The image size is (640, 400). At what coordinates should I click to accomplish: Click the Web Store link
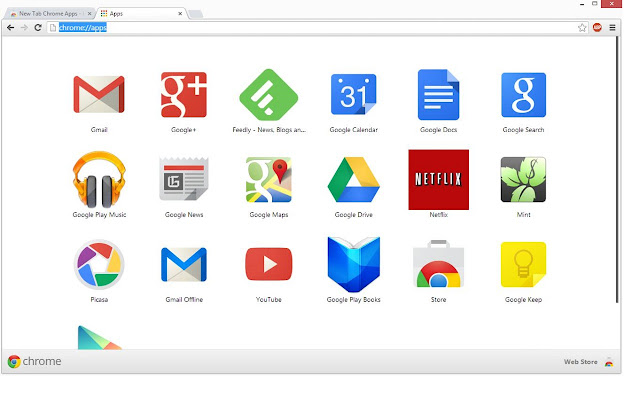(x=580, y=362)
